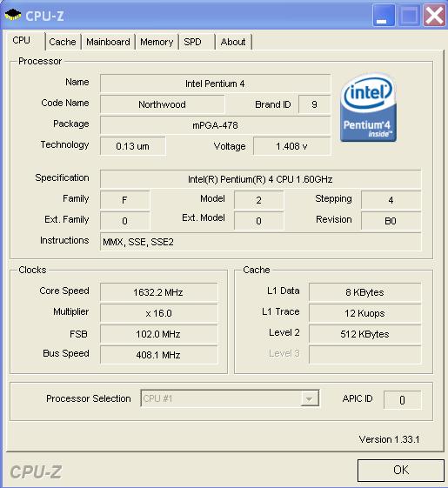This screenshot has width=448, height=488.
Task: Open the About tab
Action: 233,42
